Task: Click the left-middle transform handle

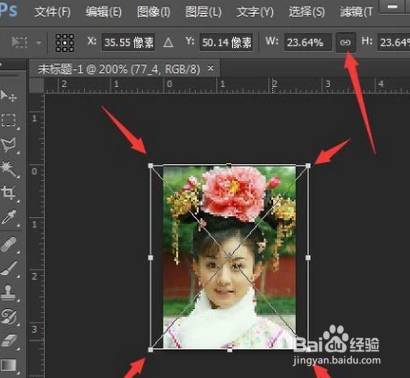Action: point(151,258)
